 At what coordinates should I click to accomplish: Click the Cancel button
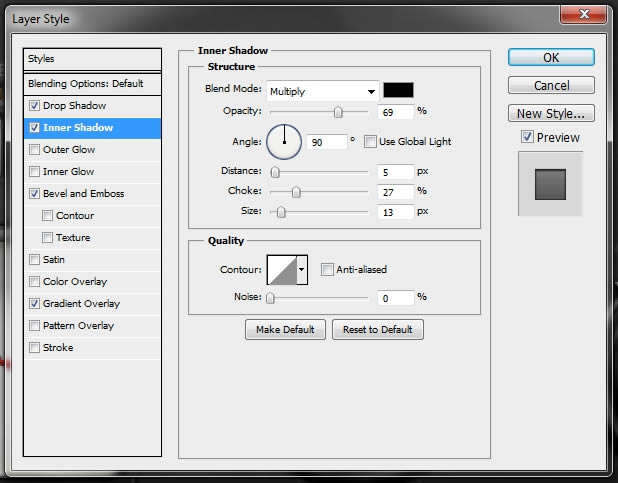tap(551, 85)
